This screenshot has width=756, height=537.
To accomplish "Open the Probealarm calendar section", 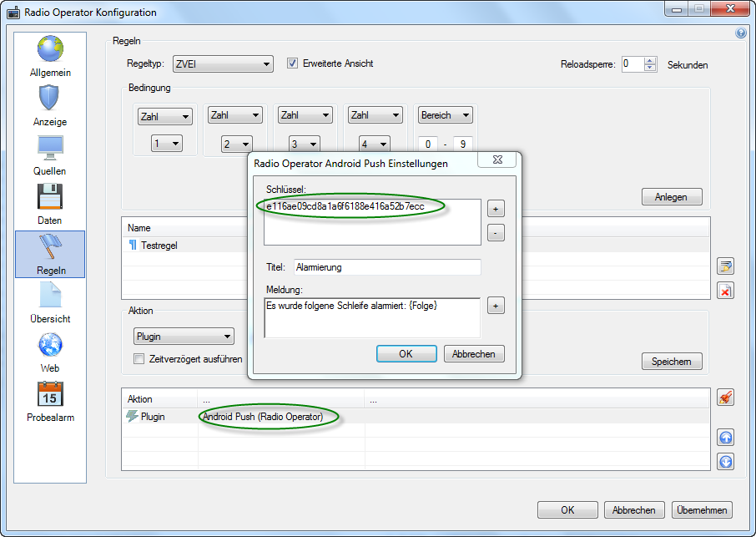I will (50, 402).
